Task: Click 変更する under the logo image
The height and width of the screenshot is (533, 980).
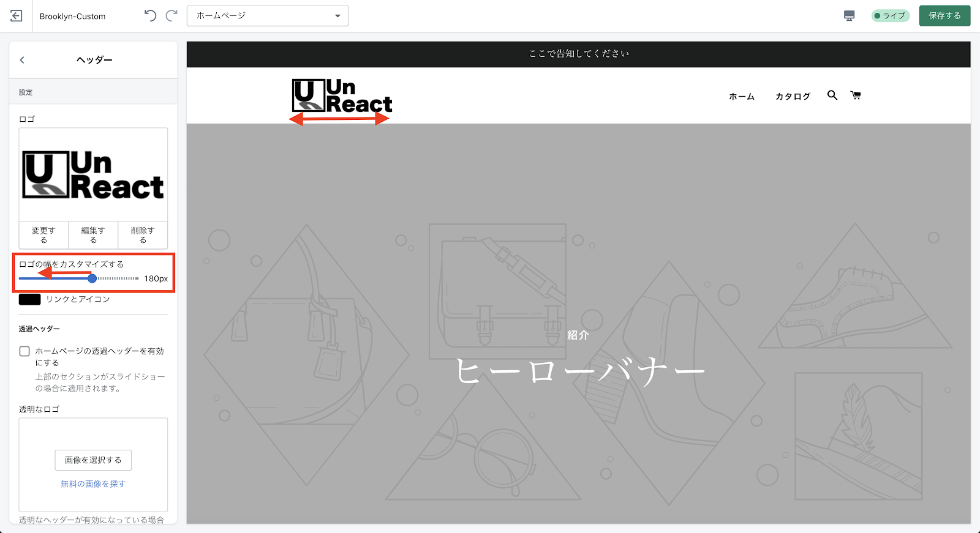Action: [x=43, y=235]
